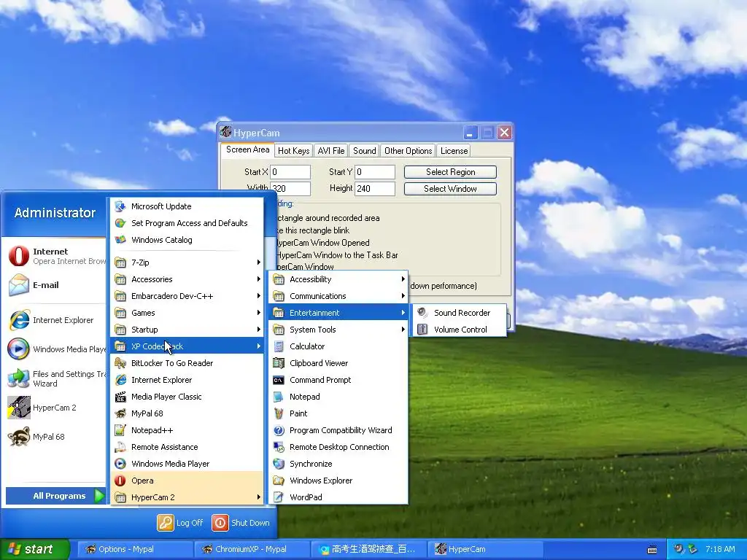Image resolution: width=747 pixels, height=560 pixels.
Task: Launch WordPad from Accessories menu
Action: 338,497
